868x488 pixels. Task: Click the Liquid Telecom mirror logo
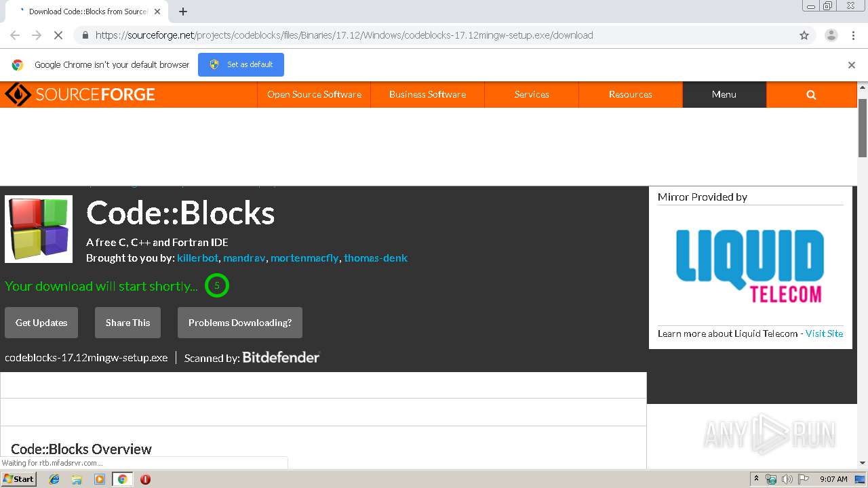coord(750,266)
